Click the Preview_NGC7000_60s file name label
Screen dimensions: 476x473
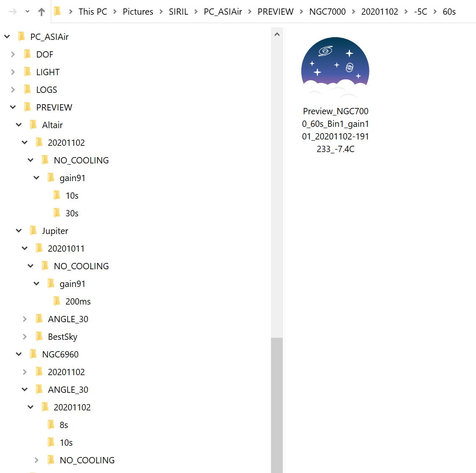point(335,130)
